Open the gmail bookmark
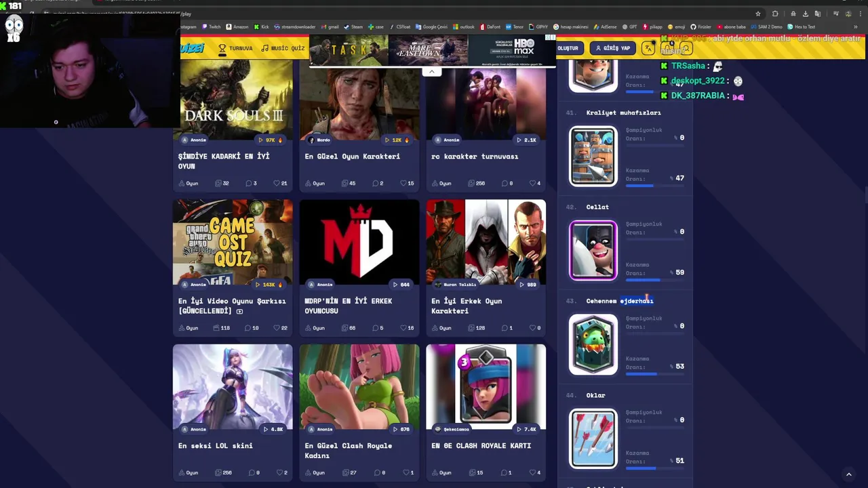 pyautogui.click(x=330, y=27)
